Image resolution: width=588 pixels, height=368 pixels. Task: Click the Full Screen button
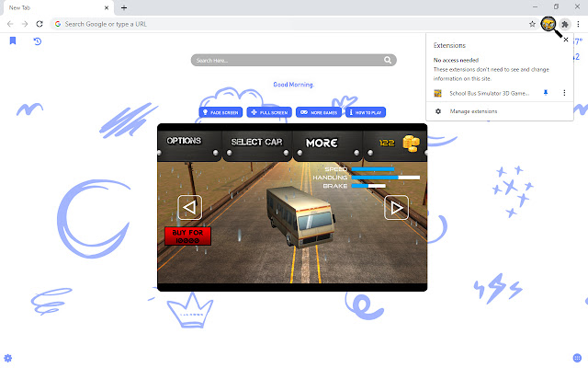(269, 112)
